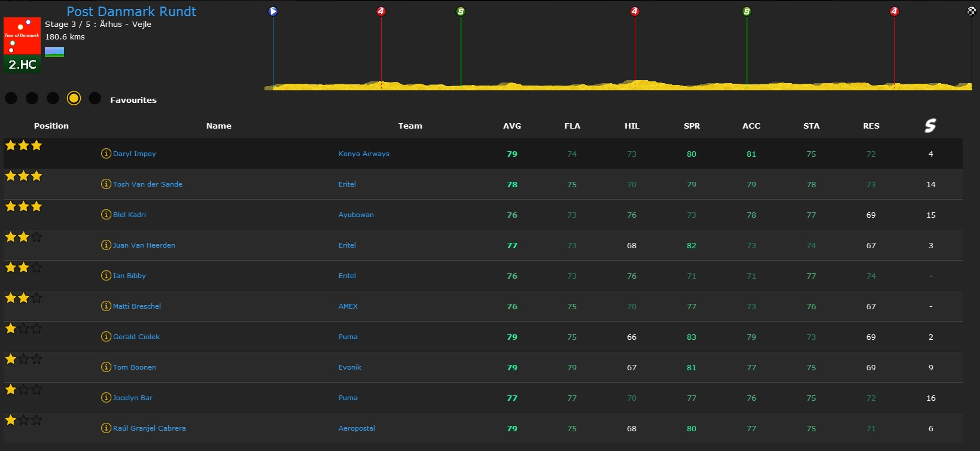Open rider Jocelyn Bar's profile
Viewport: 980px width, 451px height.
coord(133,398)
